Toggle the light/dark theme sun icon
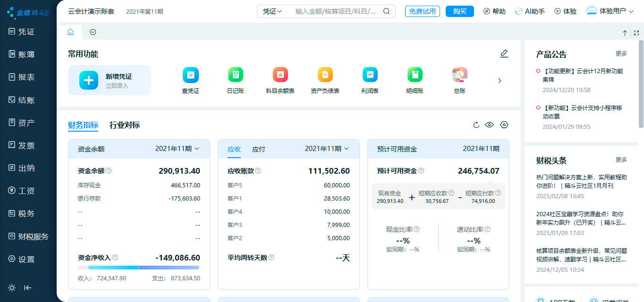 pyautogui.click(x=12, y=288)
